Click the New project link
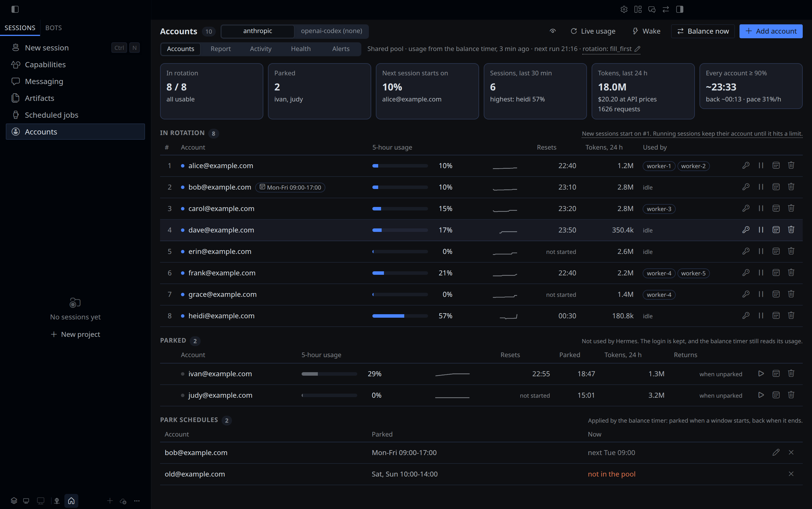This screenshot has width=812, height=509. (x=75, y=334)
